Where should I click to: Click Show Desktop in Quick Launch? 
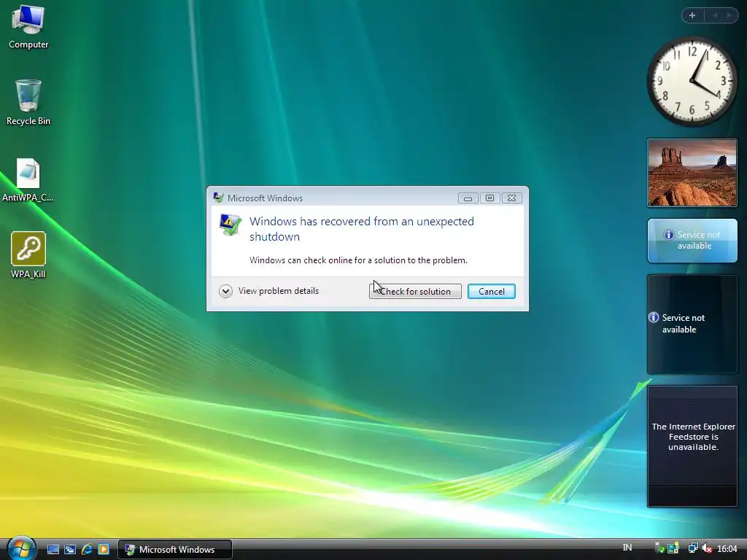(53, 550)
